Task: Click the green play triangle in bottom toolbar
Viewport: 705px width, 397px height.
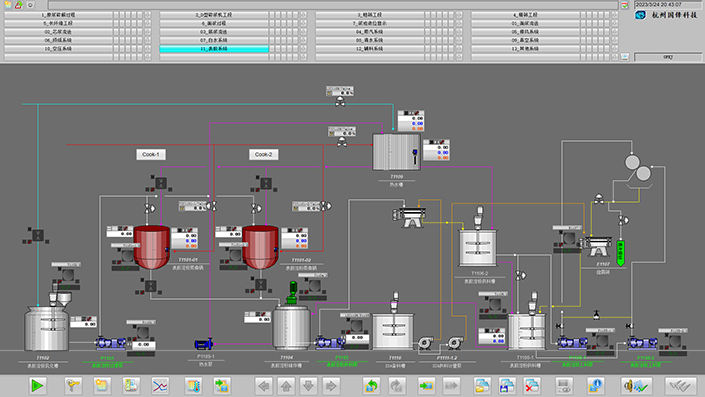Action: tap(37, 385)
